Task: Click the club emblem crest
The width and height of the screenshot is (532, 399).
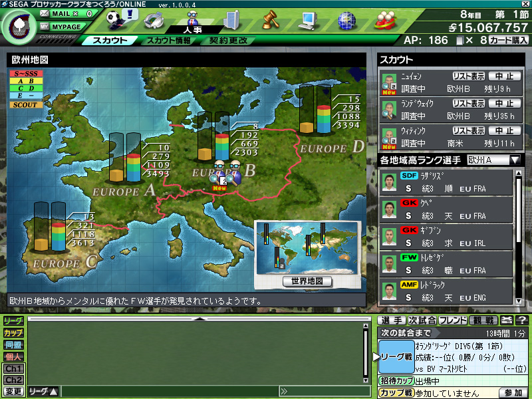Action: click(x=19, y=27)
